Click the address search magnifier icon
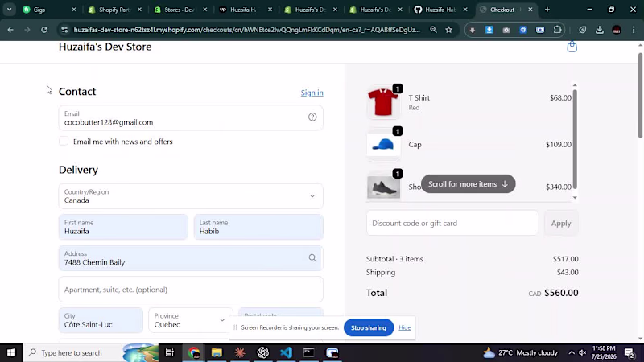The image size is (644, 362). tap(312, 257)
